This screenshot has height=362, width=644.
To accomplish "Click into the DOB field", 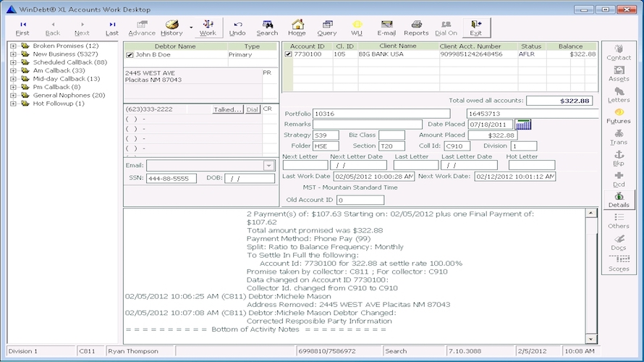I will pos(250,178).
